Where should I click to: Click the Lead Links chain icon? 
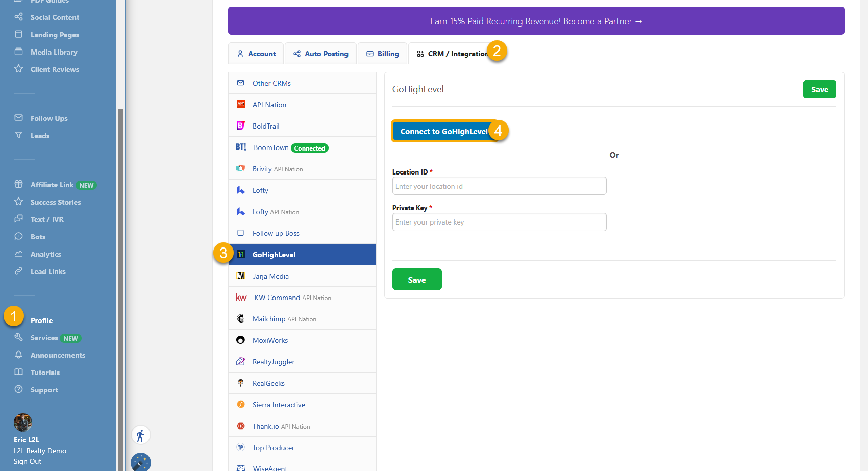pyautogui.click(x=19, y=271)
